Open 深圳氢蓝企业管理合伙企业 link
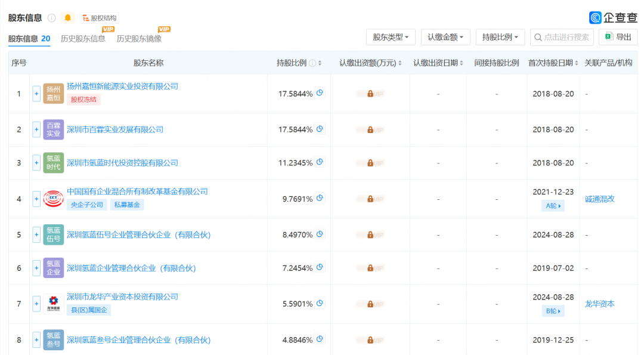Image resolution: width=644 pixels, height=355 pixels. tap(131, 268)
